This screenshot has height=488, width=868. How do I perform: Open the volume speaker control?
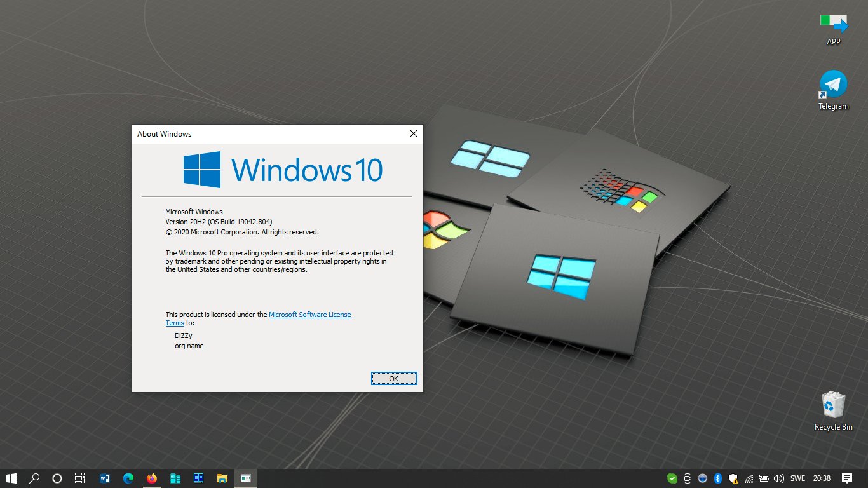pyautogui.click(x=780, y=478)
